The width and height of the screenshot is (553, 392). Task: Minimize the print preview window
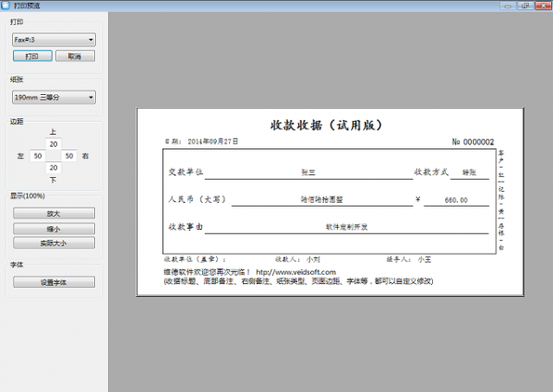click(x=508, y=6)
